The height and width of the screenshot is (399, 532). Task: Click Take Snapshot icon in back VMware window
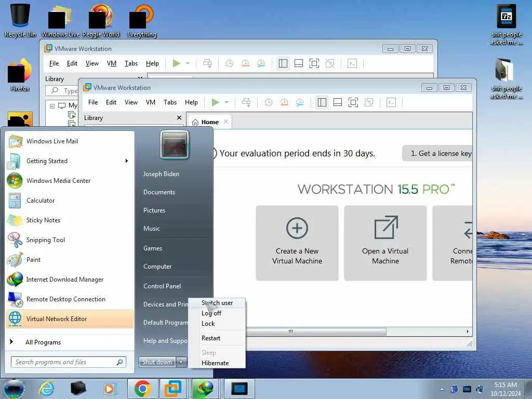click(229, 63)
